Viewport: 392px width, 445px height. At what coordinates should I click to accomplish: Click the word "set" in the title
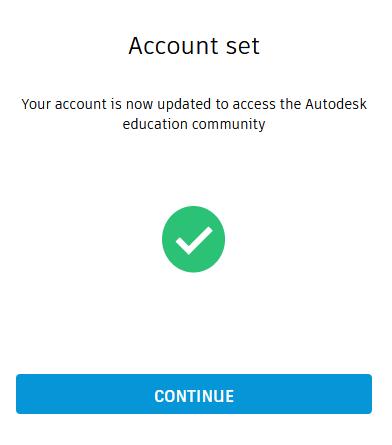[x=242, y=47]
